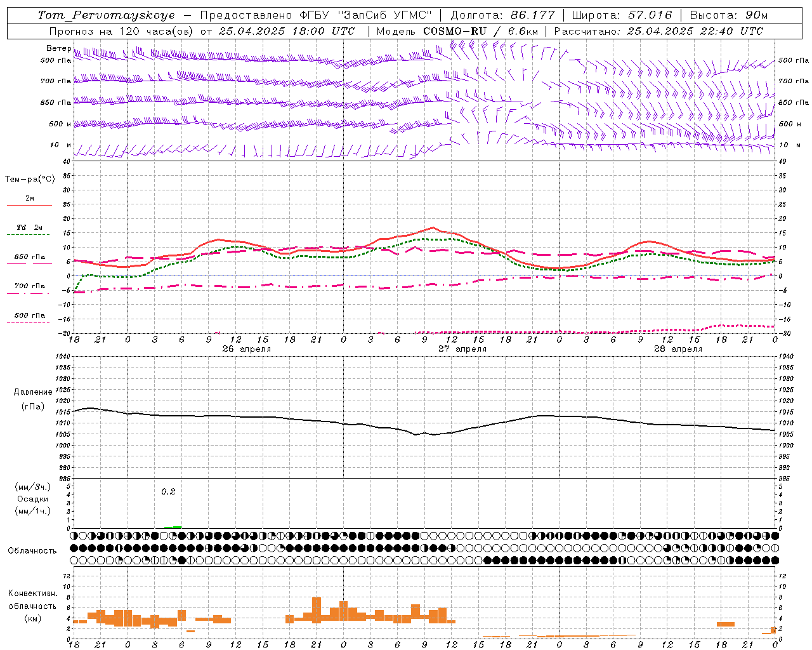Screen dimensions: 812x650
Task: Click the 'Высота: 90м' elevation text
Action: click(x=729, y=15)
